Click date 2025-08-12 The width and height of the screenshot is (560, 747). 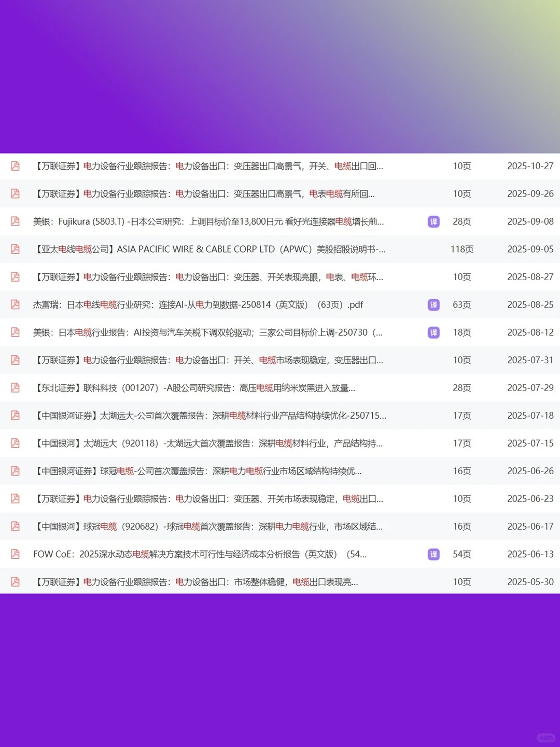click(x=530, y=333)
